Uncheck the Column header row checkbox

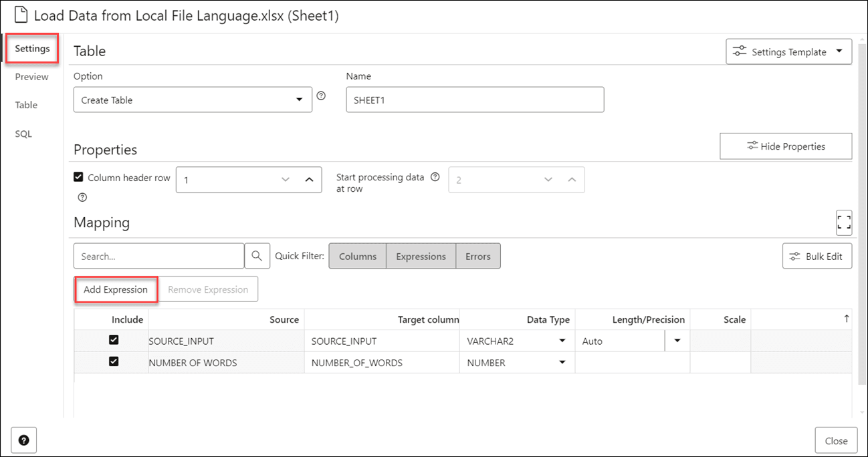78,176
